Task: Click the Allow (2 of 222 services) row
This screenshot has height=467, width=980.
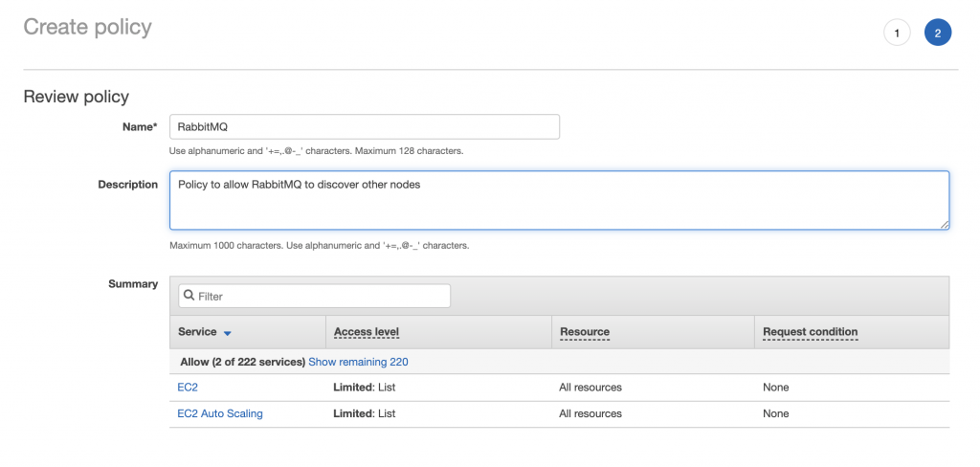Action: 559,362
